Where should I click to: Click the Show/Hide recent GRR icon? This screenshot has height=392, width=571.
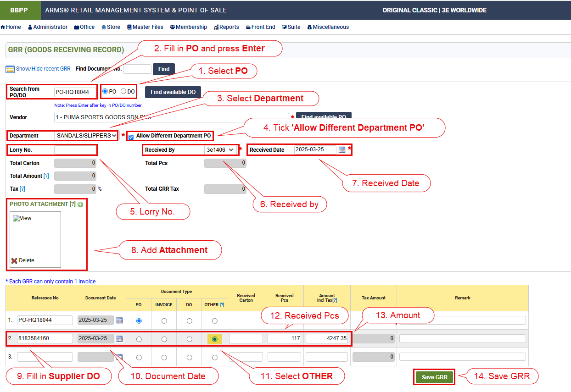click(10, 69)
